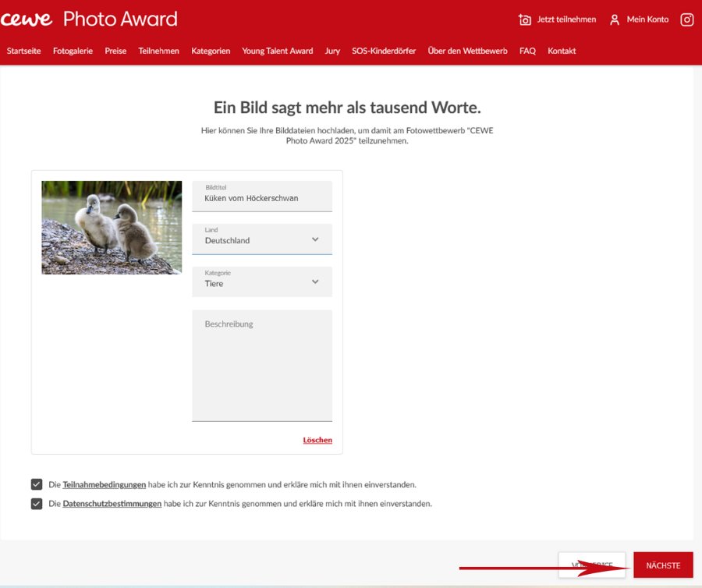Open the Land Deutschland combo box
702x588 pixels.
(262, 239)
